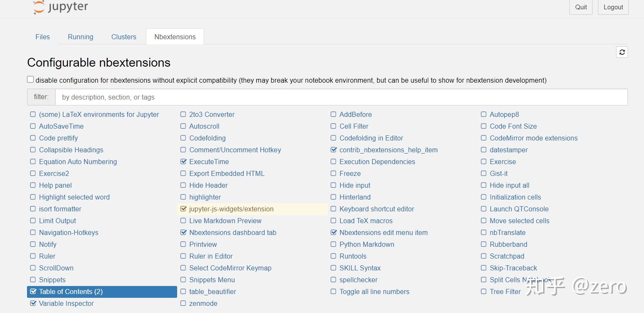Turn on the spellchecker extension
Screen dimensions: 644x313
[x=334, y=280]
